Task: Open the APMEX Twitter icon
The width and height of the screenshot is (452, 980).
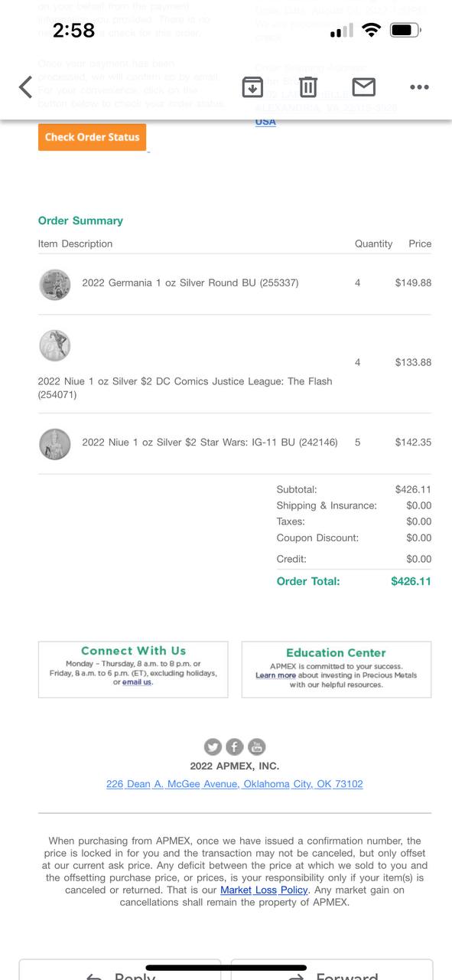Action: (213, 746)
